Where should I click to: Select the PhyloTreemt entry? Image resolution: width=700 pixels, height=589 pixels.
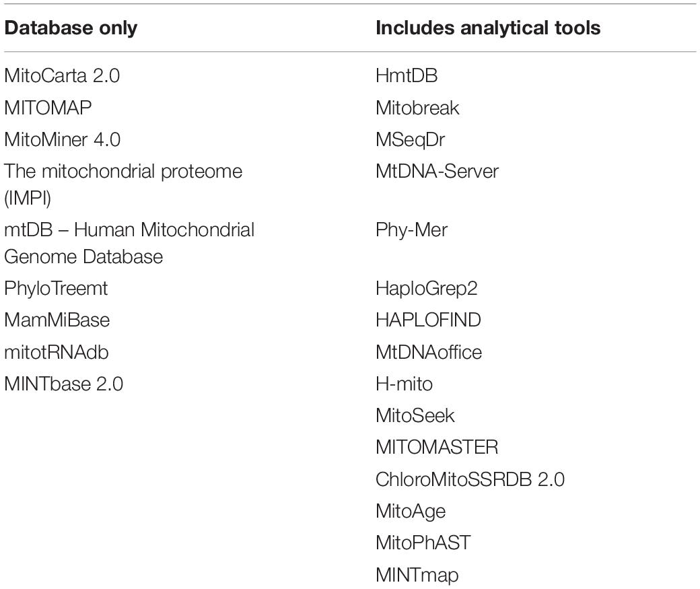[x=57, y=288]
